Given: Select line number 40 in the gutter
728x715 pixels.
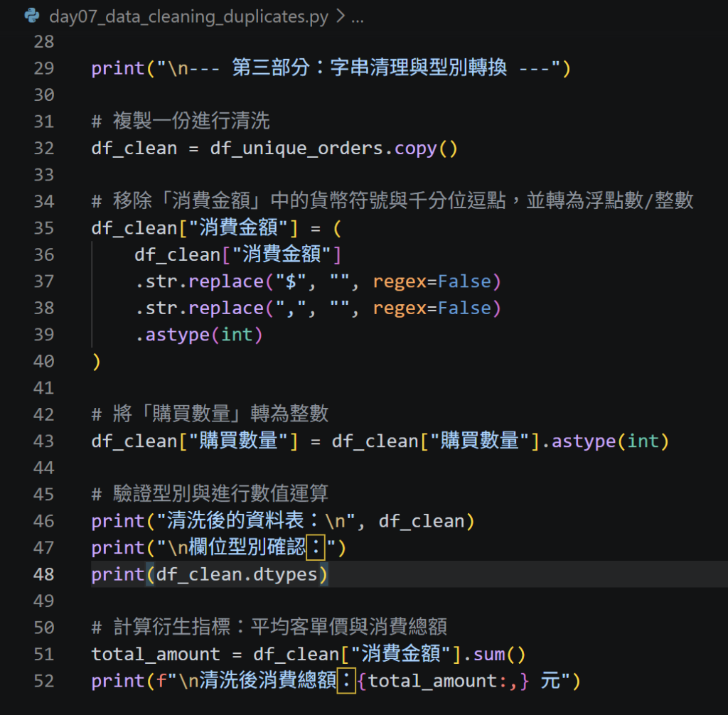Looking at the screenshot, I should pos(44,361).
